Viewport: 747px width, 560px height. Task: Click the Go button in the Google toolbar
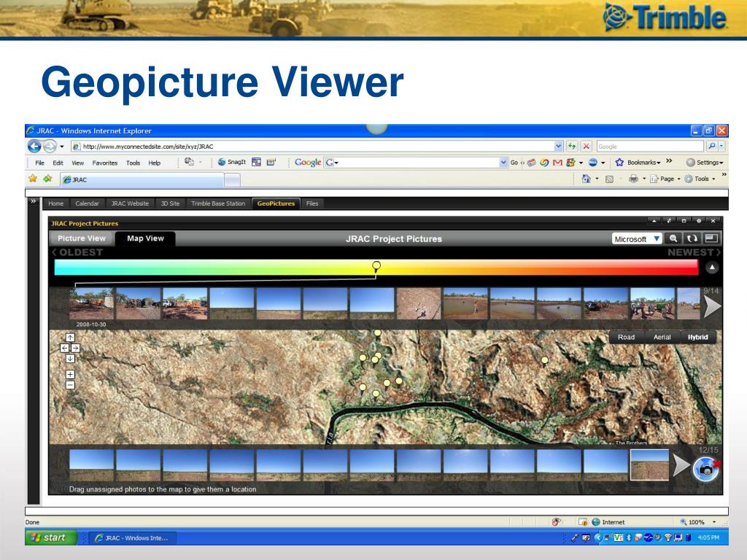pyautogui.click(x=514, y=163)
